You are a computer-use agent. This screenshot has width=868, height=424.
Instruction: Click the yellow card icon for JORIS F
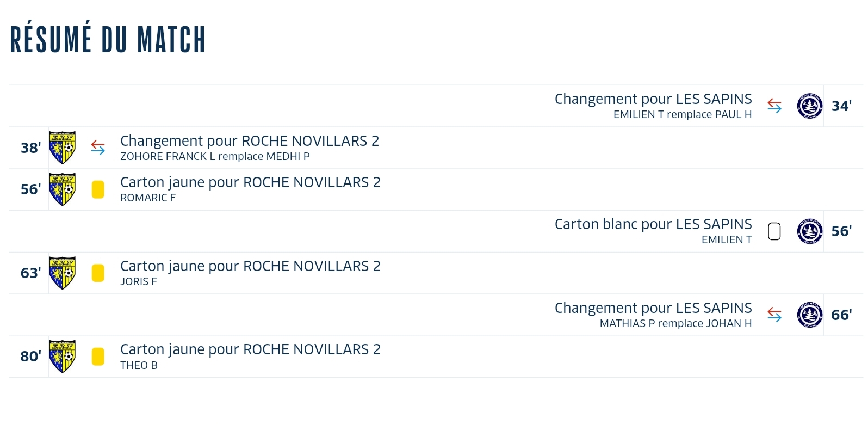tap(98, 273)
